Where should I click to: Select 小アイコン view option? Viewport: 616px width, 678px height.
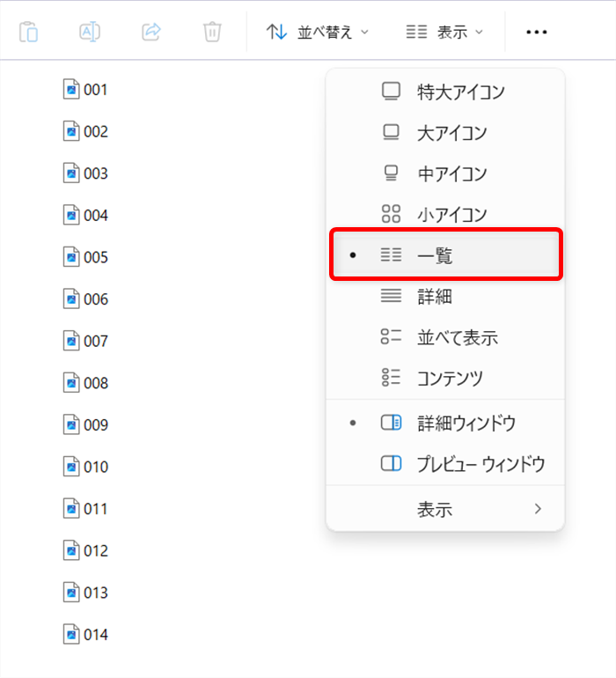(445, 214)
